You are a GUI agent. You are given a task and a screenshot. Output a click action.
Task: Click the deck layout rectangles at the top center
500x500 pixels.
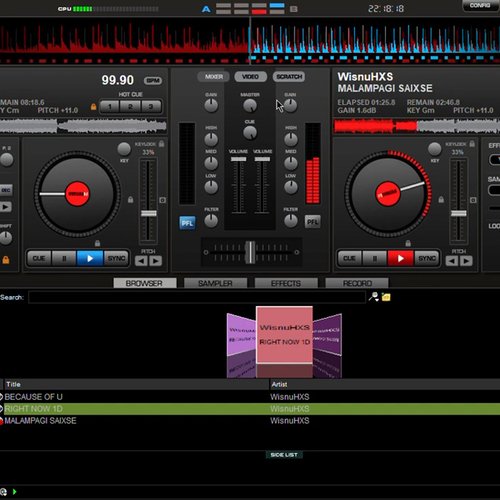pos(250,9)
